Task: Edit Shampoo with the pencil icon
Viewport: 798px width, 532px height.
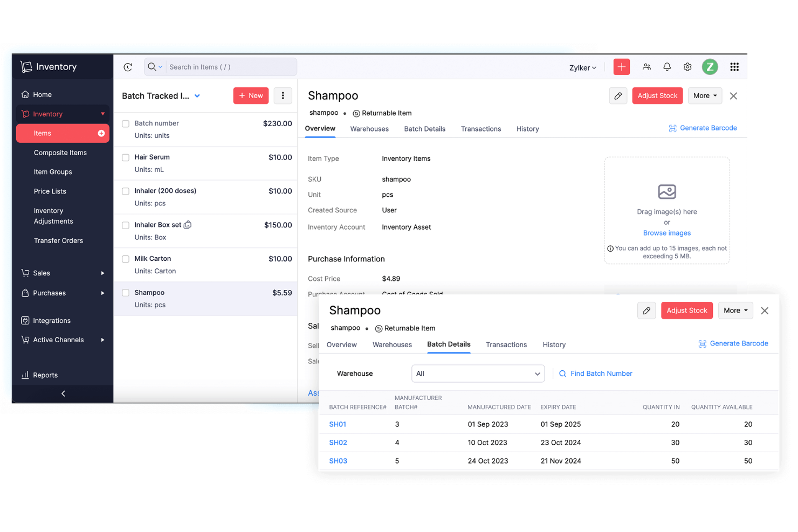Action: [646, 310]
